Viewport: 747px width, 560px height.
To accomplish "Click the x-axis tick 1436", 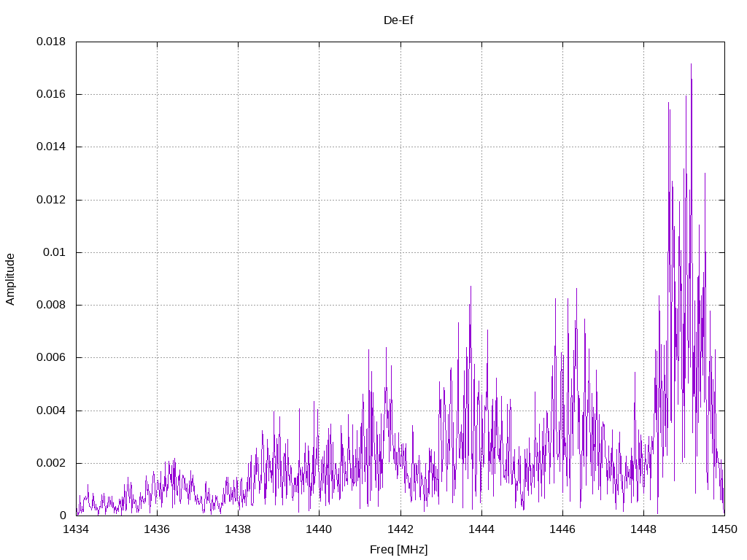I will 158,529.
